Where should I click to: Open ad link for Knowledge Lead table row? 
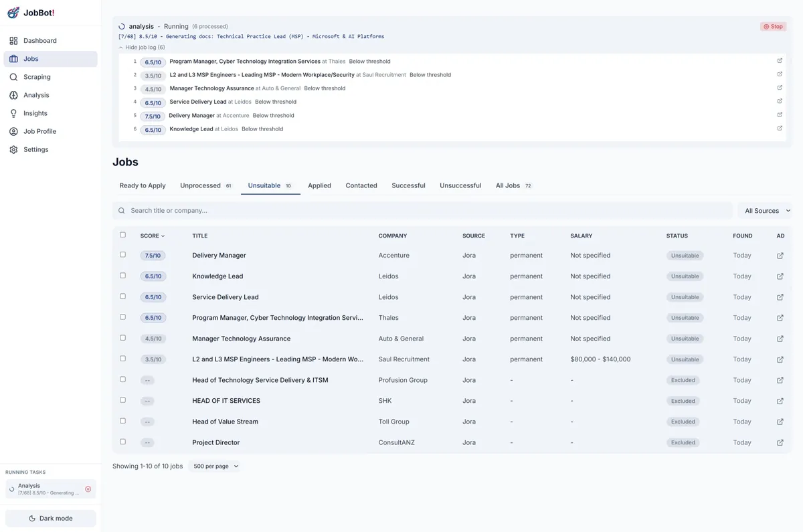(780, 276)
